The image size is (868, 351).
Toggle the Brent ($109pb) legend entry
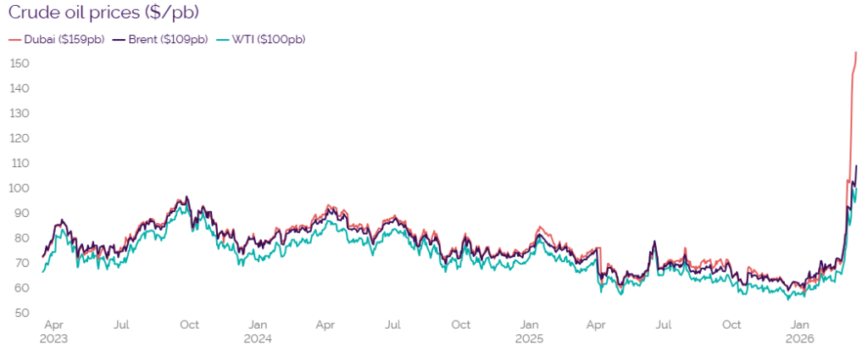(165, 39)
